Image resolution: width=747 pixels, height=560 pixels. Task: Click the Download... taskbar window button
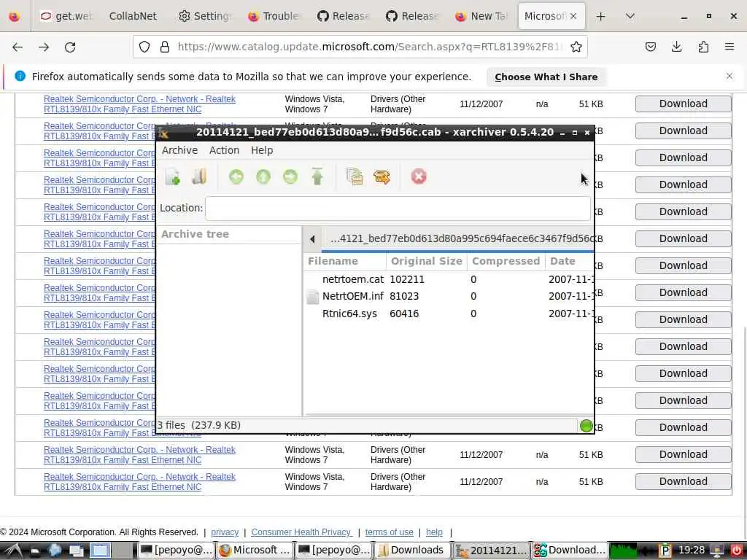coord(570,551)
